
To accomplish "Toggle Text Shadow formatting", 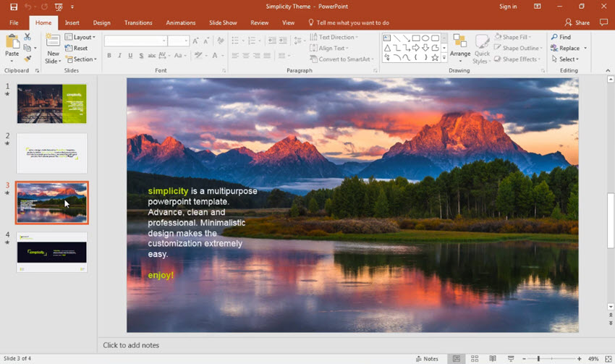I will pyautogui.click(x=141, y=56).
